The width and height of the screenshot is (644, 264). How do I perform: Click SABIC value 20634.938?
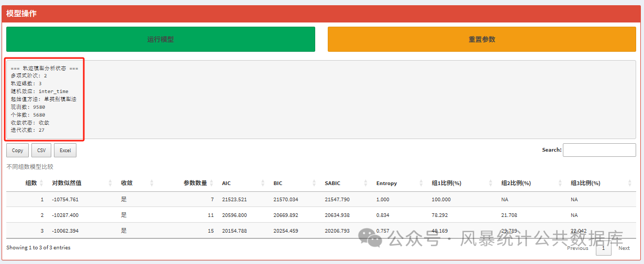coord(337,215)
